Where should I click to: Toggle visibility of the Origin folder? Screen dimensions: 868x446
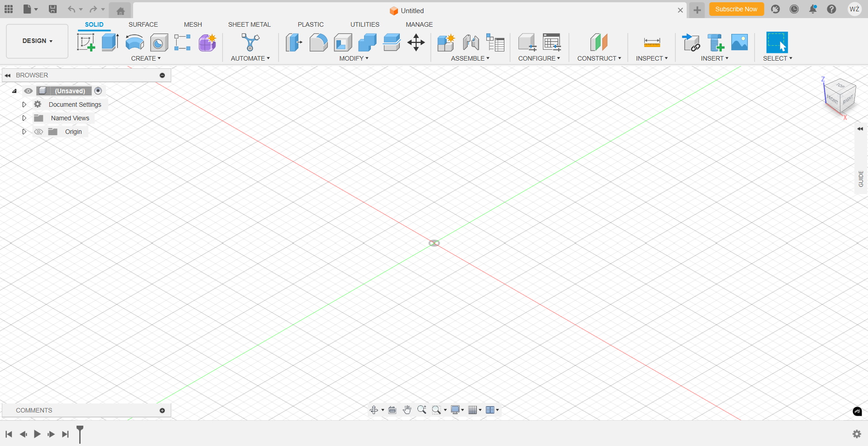pyautogui.click(x=38, y=132)
